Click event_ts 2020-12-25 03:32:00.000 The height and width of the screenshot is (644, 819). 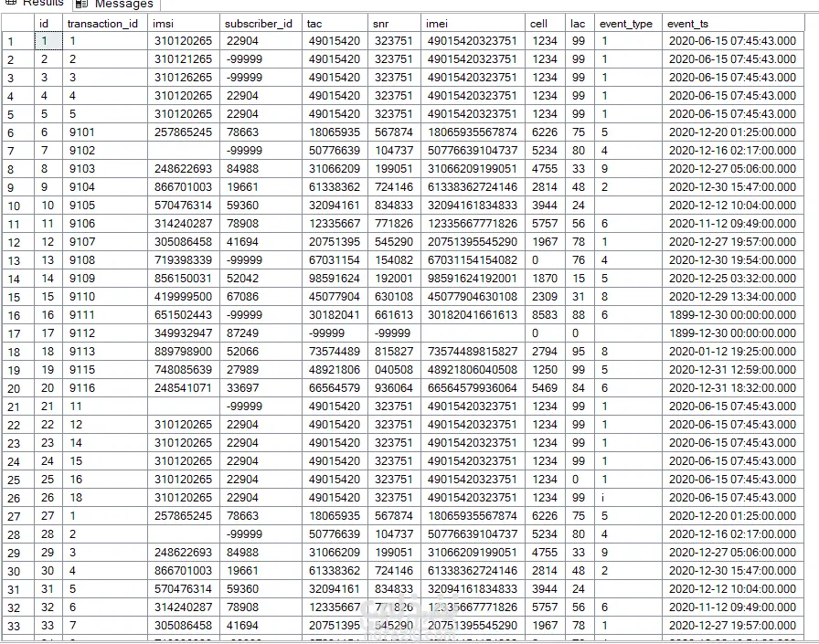pos(733,279)
